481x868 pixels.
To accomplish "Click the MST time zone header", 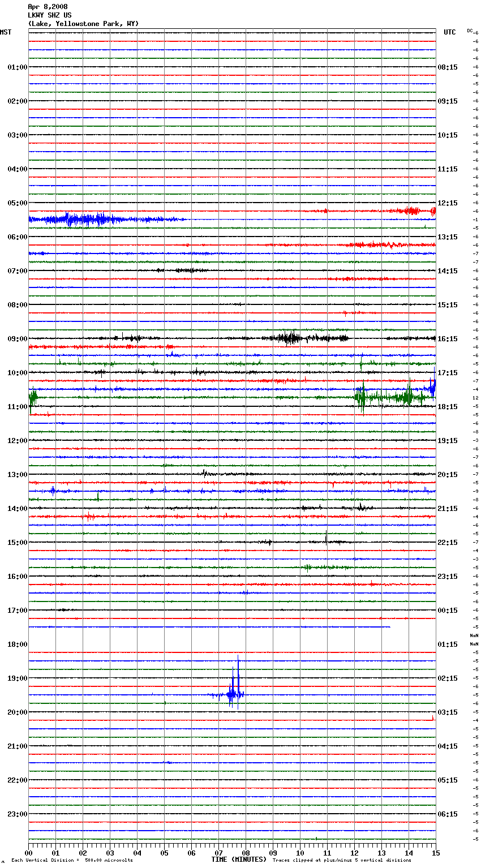I will pos(6,32).
